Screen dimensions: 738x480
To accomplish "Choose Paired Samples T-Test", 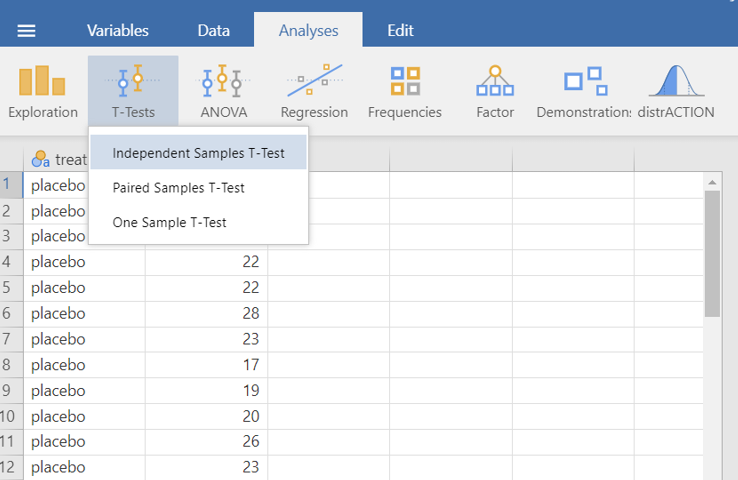I will [178, 188].
